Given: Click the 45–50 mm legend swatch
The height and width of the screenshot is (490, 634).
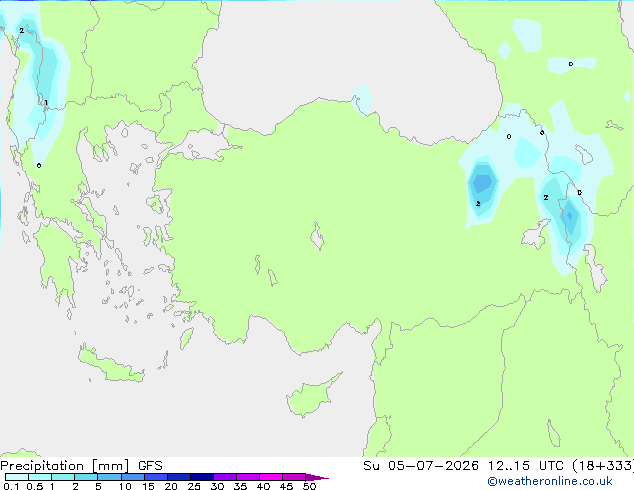Looking at the screenshot, I should (294, 477).
